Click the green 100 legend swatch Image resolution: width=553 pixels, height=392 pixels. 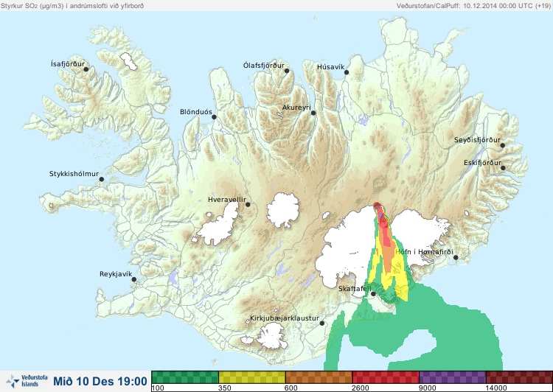tap(185, 377)
